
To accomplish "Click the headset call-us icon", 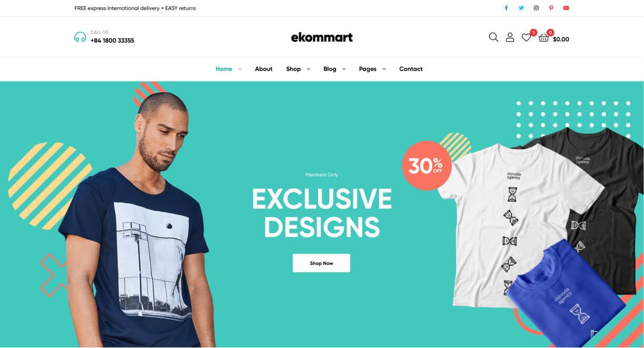I will (x=80, y=37).
